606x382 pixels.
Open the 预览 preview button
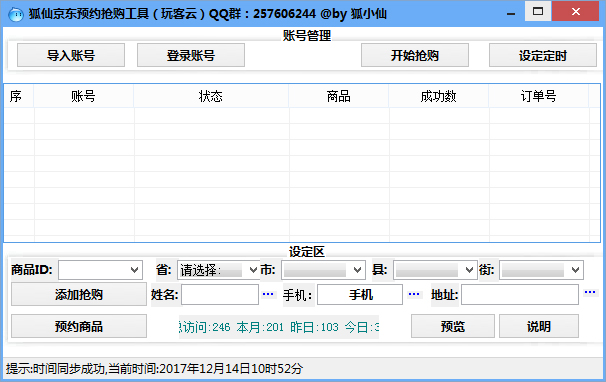tap(453, 326)
